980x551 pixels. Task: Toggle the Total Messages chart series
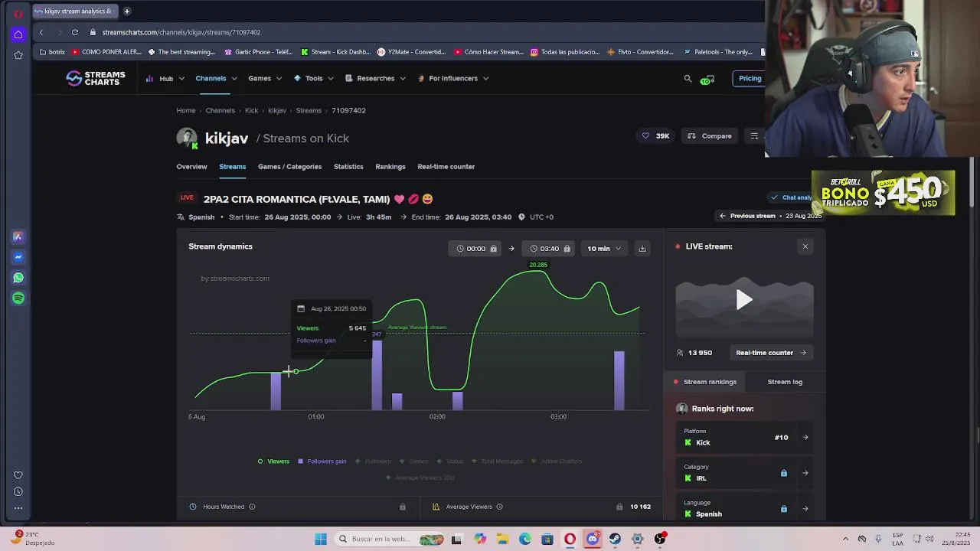click(497, 461)
